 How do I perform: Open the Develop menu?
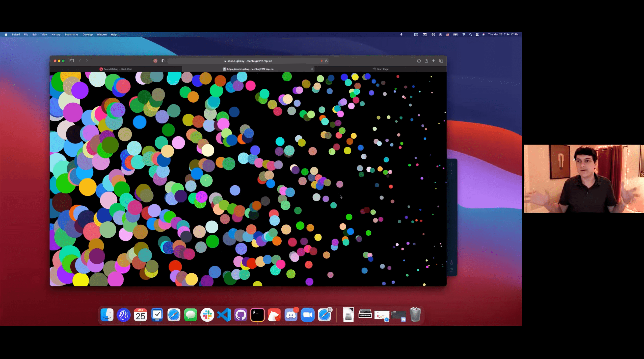88,35
